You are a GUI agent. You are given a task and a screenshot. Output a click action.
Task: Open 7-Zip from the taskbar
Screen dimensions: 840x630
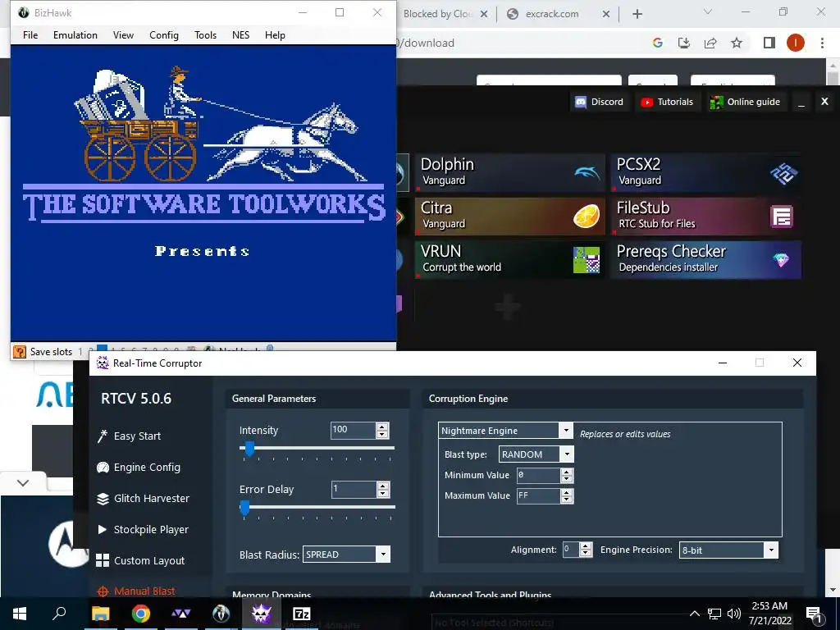pos(302,614)
